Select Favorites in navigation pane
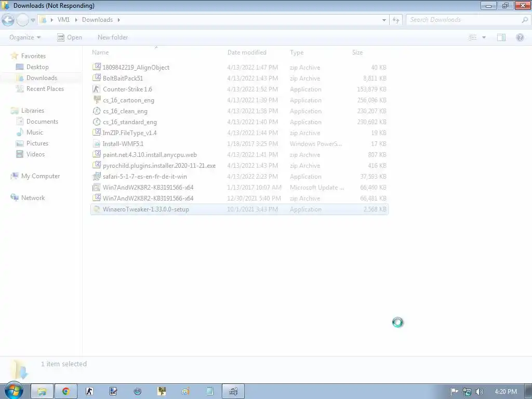Viewport: 532px width, 399px height. coord(33,56)
